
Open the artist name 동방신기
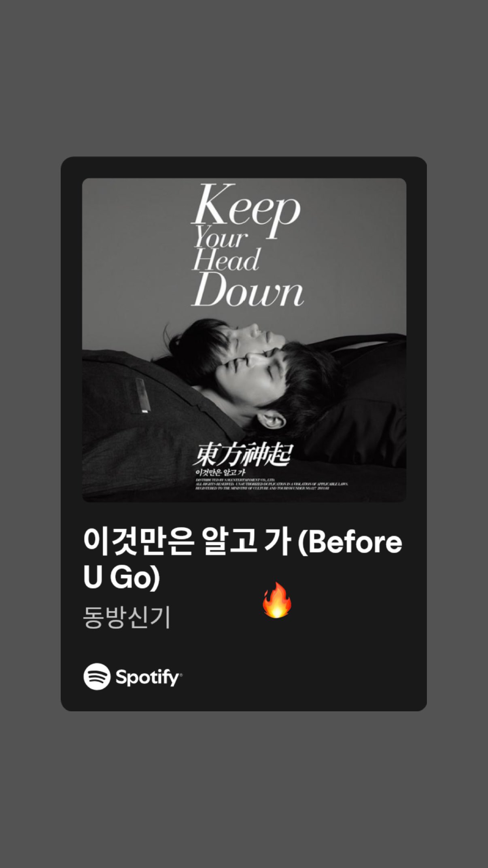(x=127, y=617)
